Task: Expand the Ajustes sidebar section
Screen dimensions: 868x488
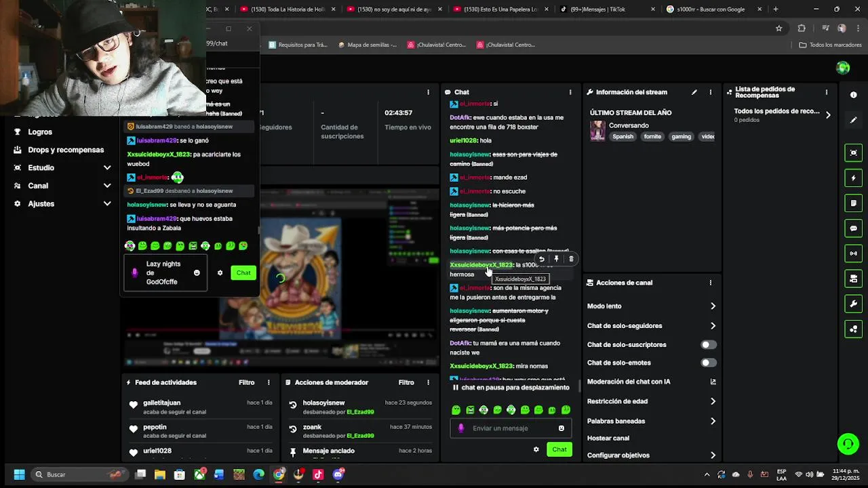Action: 107,203
